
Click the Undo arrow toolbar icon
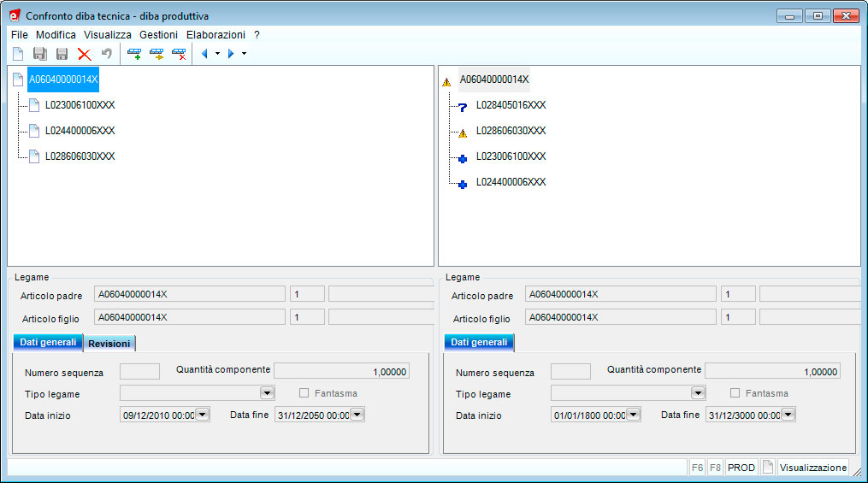(106, 54)
